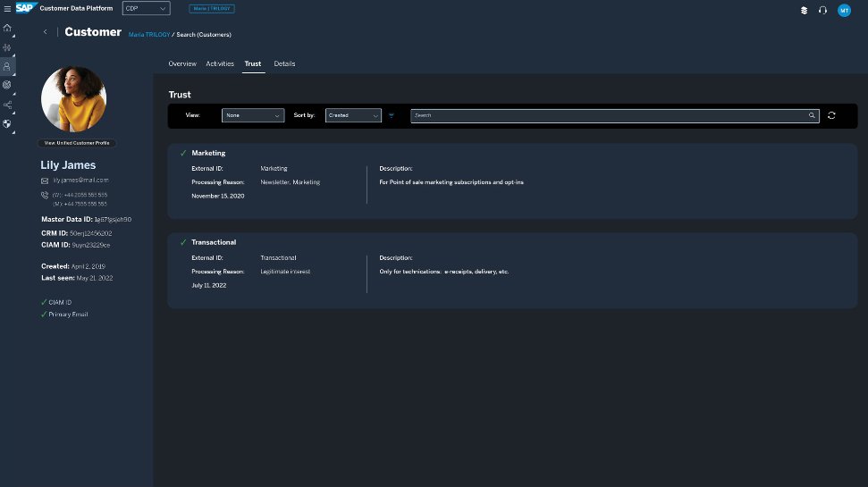The width and height of the screenshot is (868, 487).
Task: Click the Home icon in sidebar
Action: pos(7,28)
